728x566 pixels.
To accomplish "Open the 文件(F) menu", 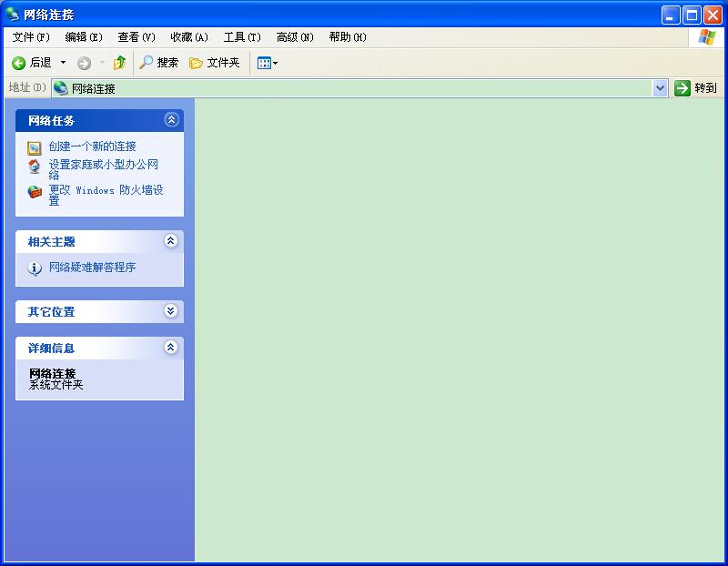I will click(31, 37).
